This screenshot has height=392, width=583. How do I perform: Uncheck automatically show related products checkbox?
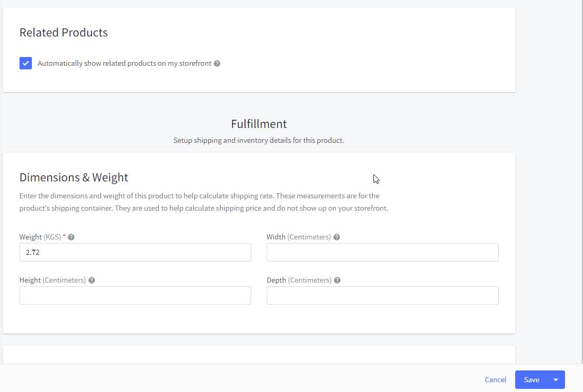click(x=26, y=63)
